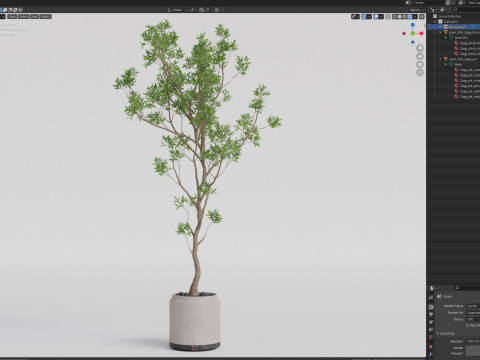The image size is (480, 360).
Task: Open the Integrator dropdown
Action: pos(473,341)
